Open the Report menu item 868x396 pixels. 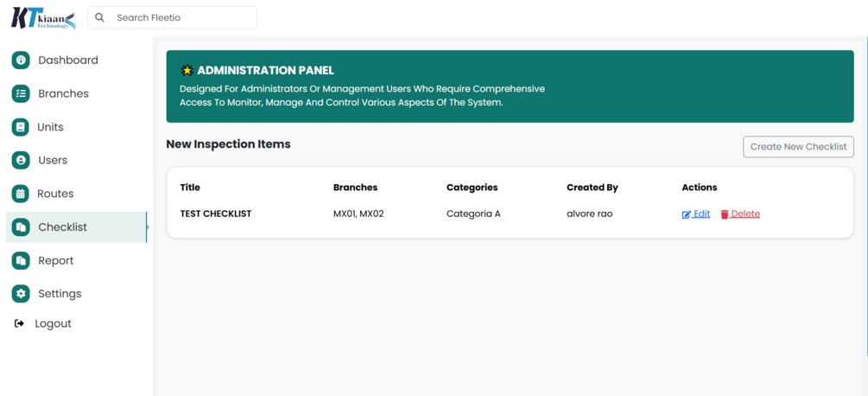(x=55, y=260)
